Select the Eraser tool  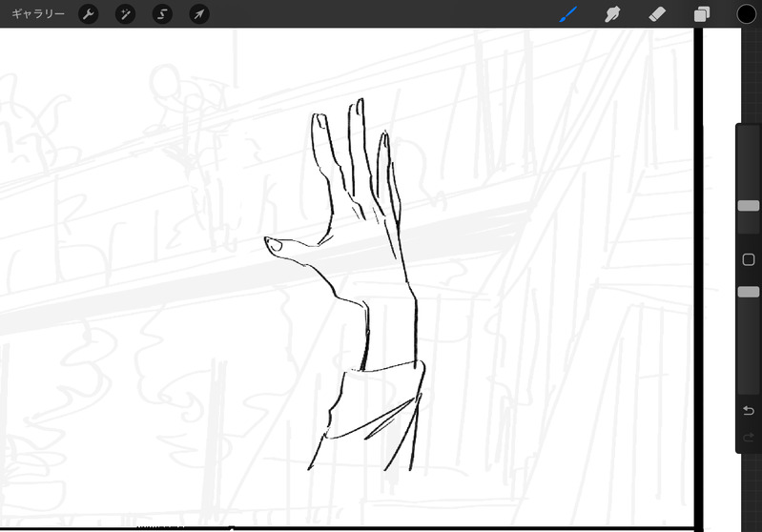(x=657, y=14)
